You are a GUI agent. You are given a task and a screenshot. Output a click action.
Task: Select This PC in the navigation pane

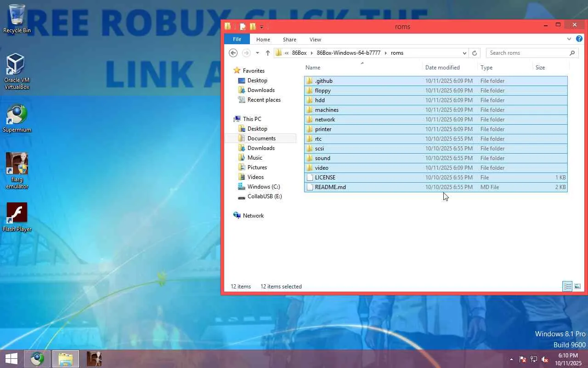[252, 119]
